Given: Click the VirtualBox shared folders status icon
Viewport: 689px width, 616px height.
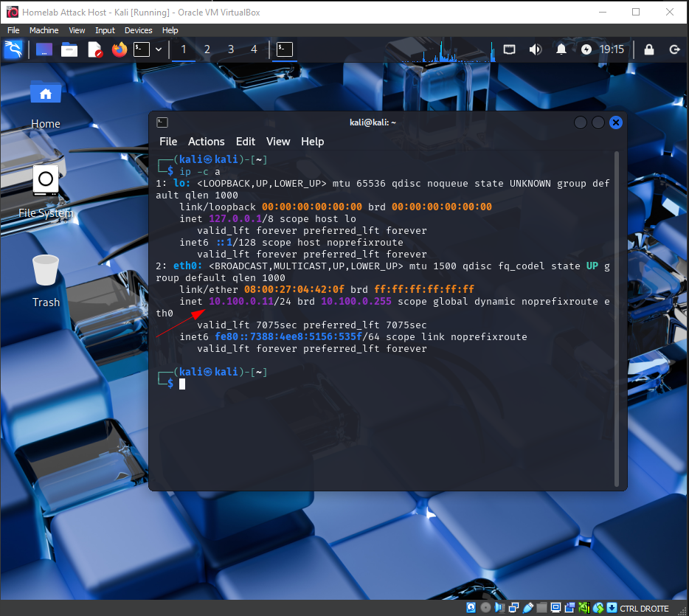Looking at the screenshot, I should [x=541, y=608].
